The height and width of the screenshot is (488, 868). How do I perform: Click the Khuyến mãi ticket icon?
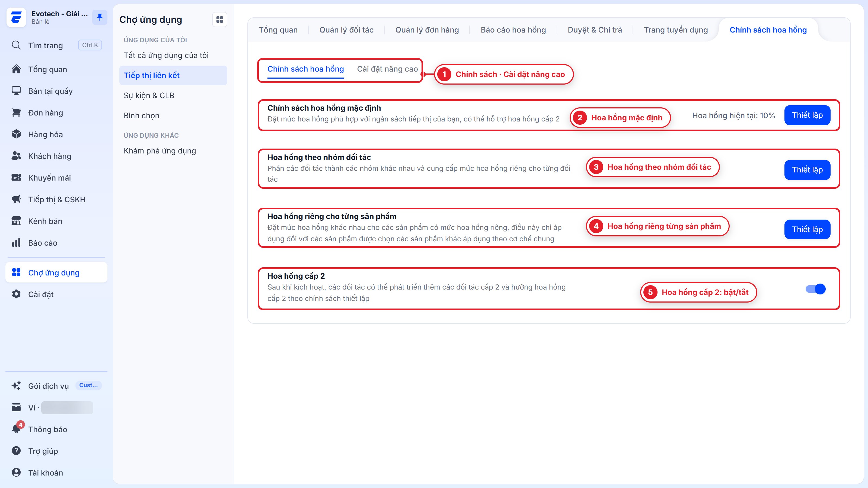pos(16,178)
